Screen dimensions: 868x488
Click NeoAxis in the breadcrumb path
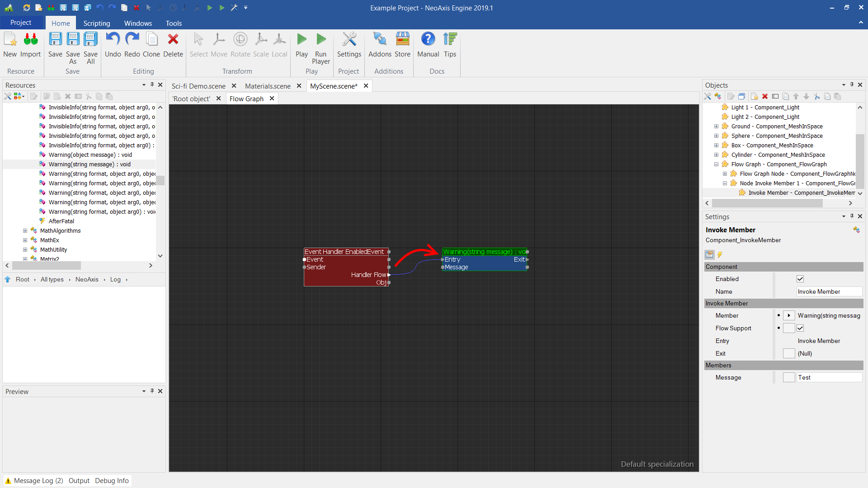click(x=87, y=280)
